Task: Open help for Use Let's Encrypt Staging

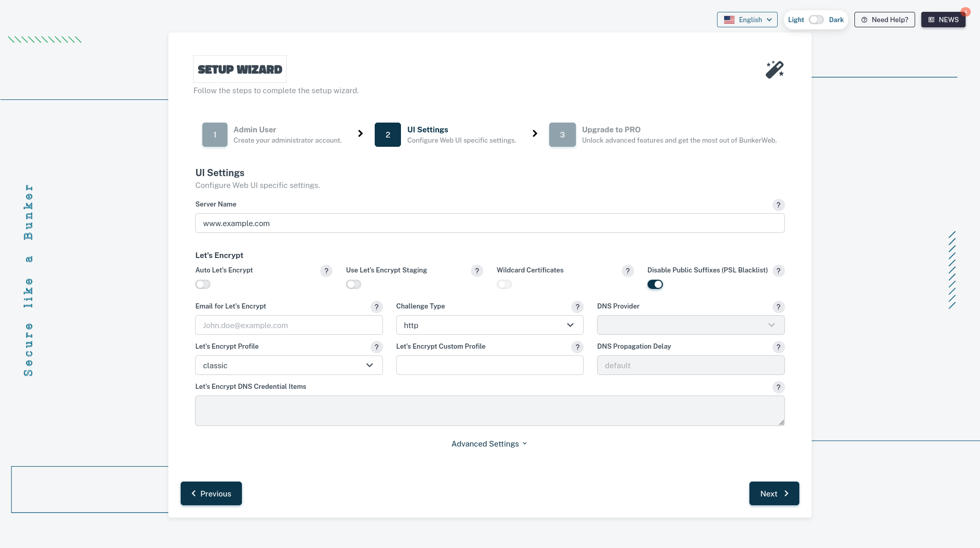Action: pyautogui.click(x=477, y=271)
